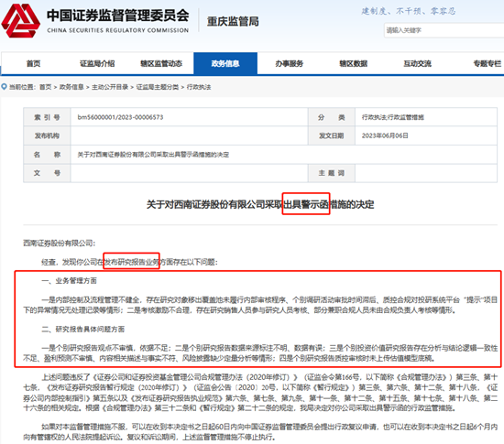Click the 重庆监管局 header title
504x444 pixels.
233,21
